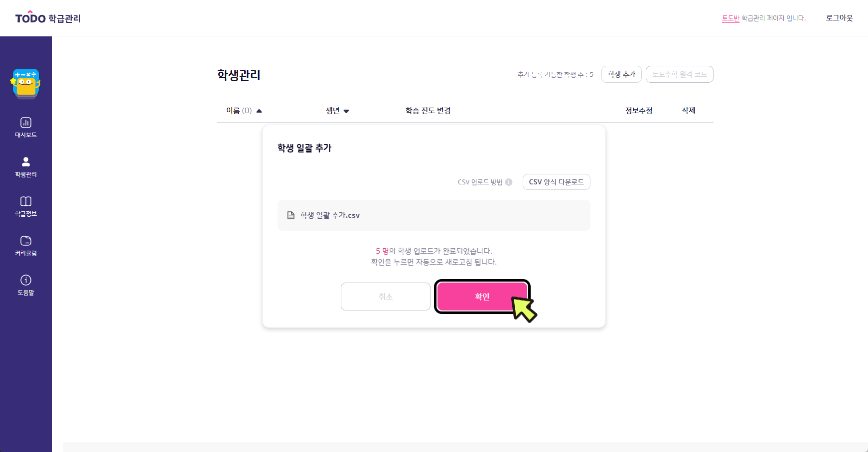Click the 취소 cancel button
This screenshot has height=452, width=868.
[x=386, y=297]
